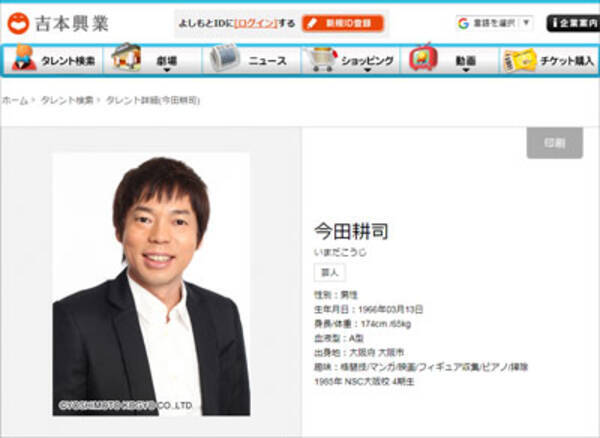
Task: Click the newspaper icon for news
Action: click(x=225, y=57)
